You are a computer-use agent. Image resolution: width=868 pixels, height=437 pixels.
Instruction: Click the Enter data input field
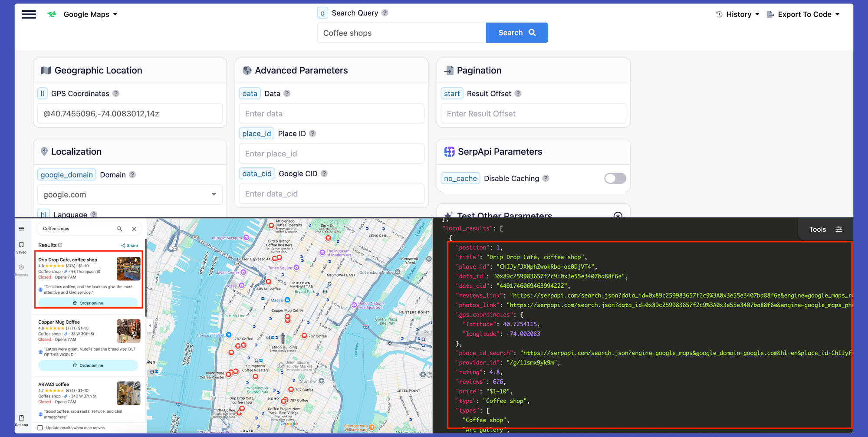pyautogui.click(x=332, y=114)
